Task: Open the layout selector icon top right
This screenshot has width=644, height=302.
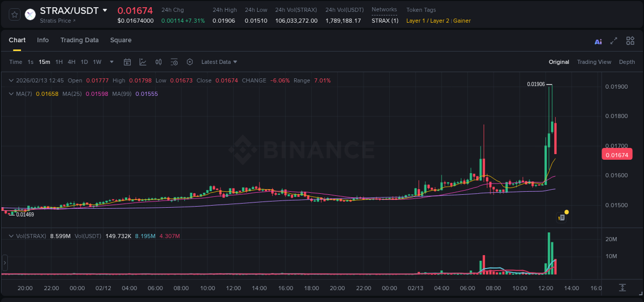Action: [x=630, y=41]
